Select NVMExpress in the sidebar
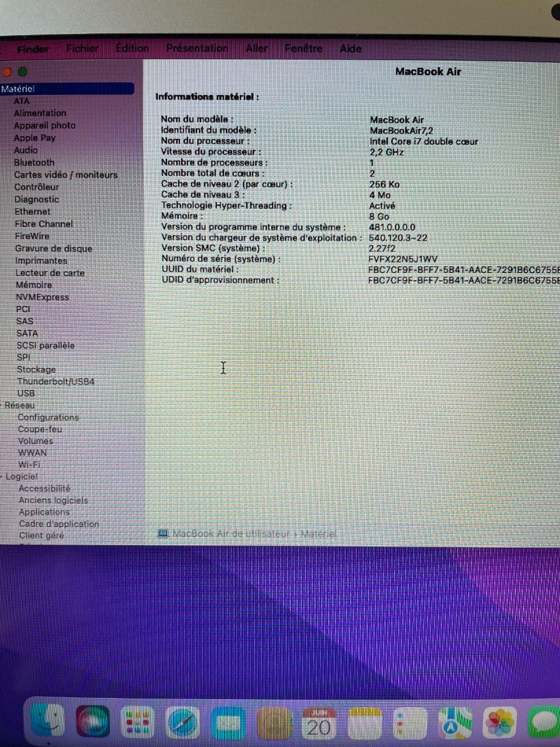This screenshot has height=747, width=560. 43,297
